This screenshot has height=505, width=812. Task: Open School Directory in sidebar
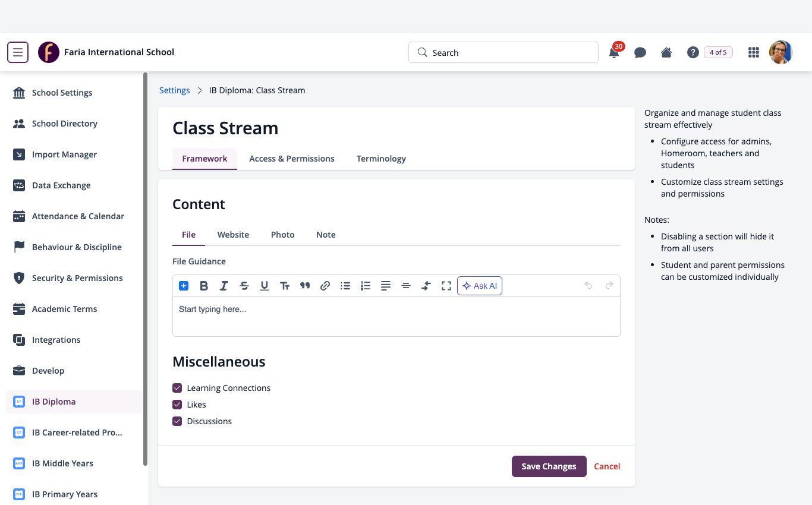pyautogui.click(x=74, y=124)
